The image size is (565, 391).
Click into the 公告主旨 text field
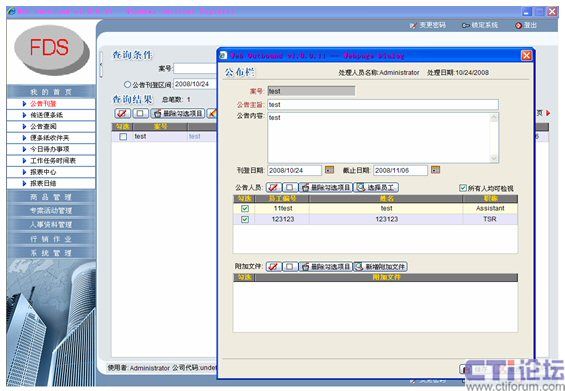(383, 105)
